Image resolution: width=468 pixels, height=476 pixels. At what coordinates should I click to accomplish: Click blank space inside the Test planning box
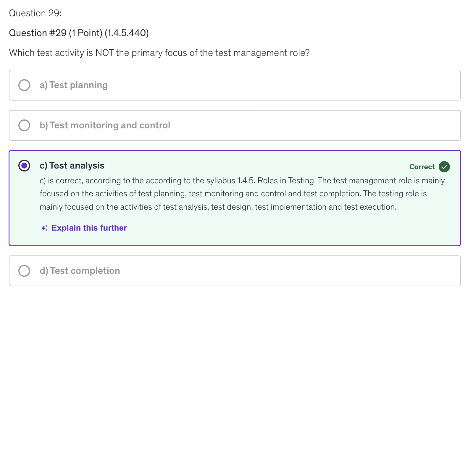point(281,85)
